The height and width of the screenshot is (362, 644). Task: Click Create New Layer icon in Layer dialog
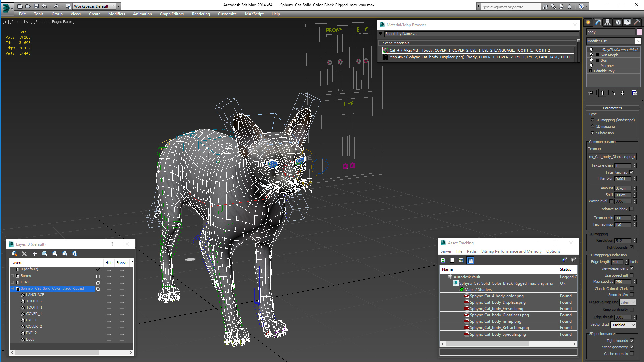(14, 254)
